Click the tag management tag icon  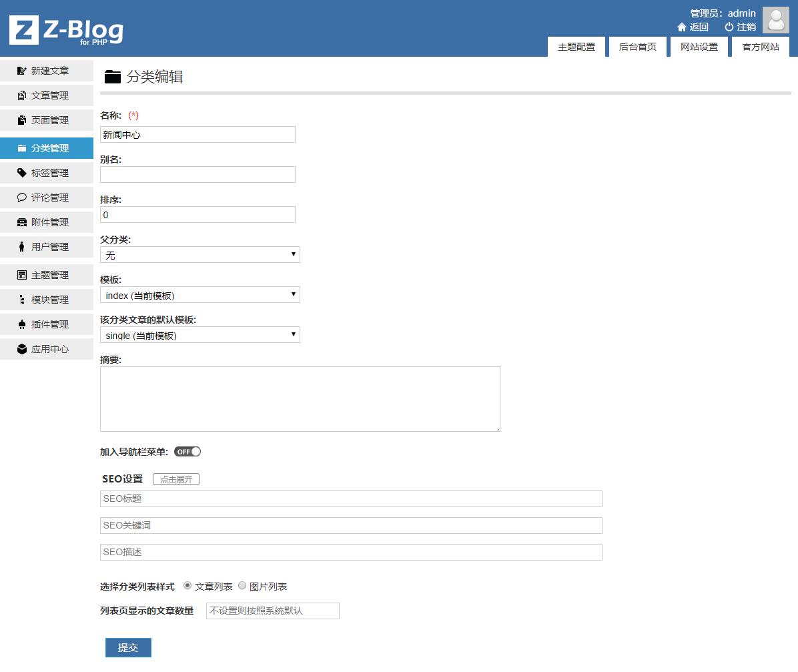click(22, 173)
